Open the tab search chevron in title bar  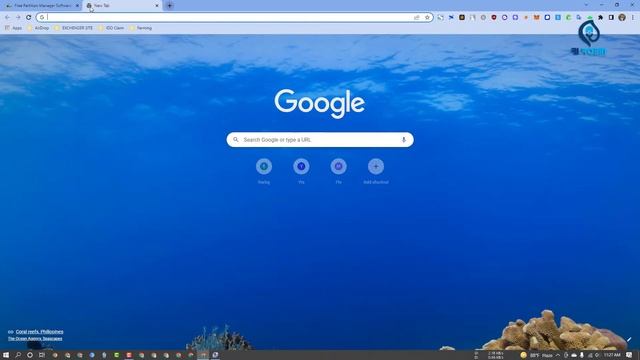[586, 5]
